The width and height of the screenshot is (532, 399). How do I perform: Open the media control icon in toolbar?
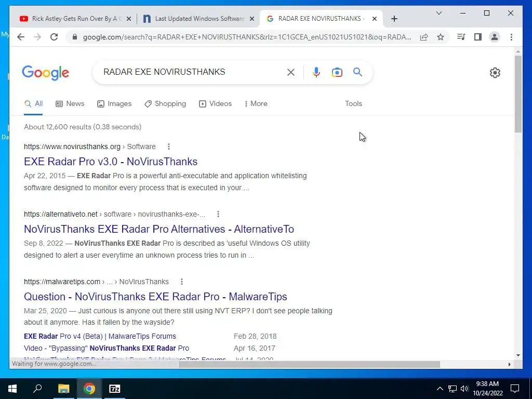click(461, 37)
